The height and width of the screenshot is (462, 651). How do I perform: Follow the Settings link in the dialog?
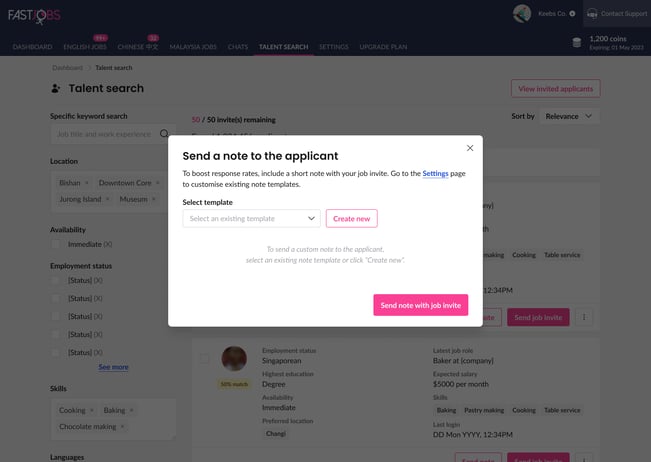click(435, 174)
